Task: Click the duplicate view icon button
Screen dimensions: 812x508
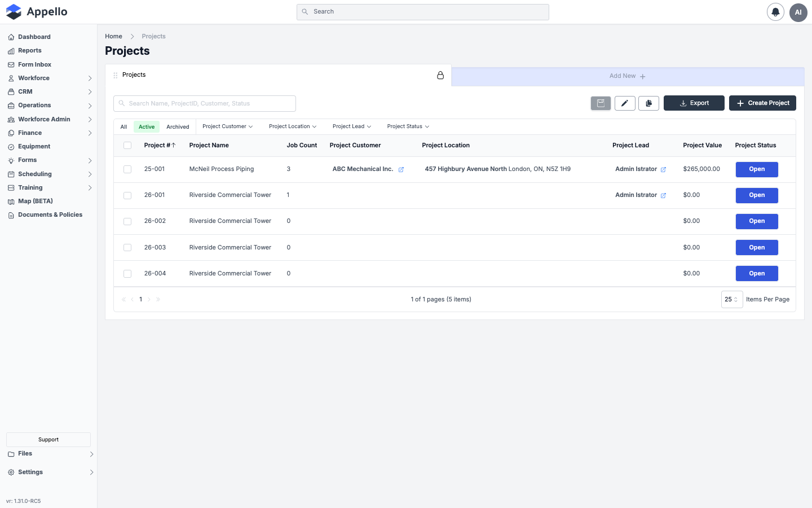Action: [648, 103]
